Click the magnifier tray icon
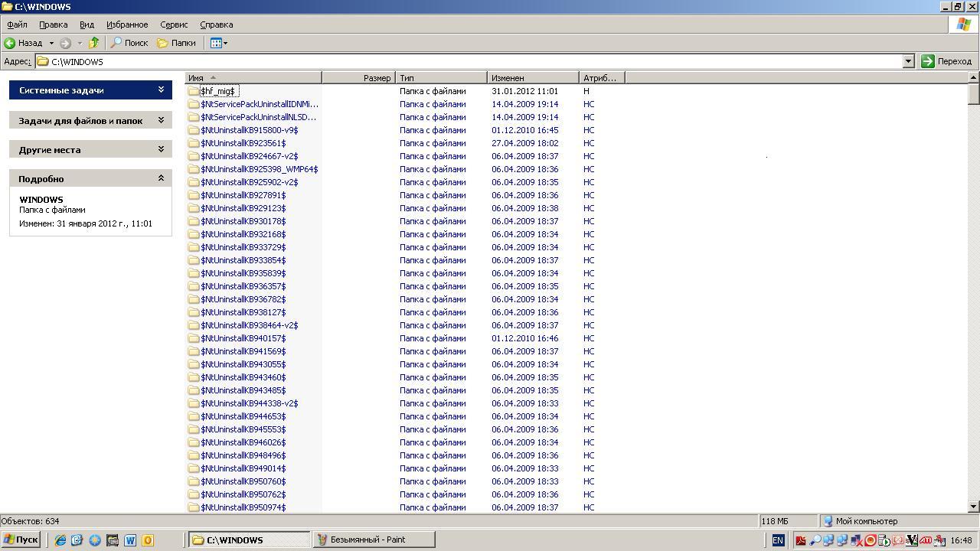This screenshot has height=551, width=980. point(815,540)
